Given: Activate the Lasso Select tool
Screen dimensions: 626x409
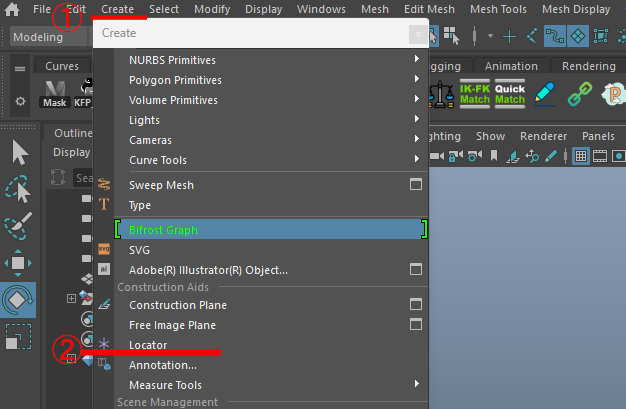Looking at the screenshot, I should [19, 189].
